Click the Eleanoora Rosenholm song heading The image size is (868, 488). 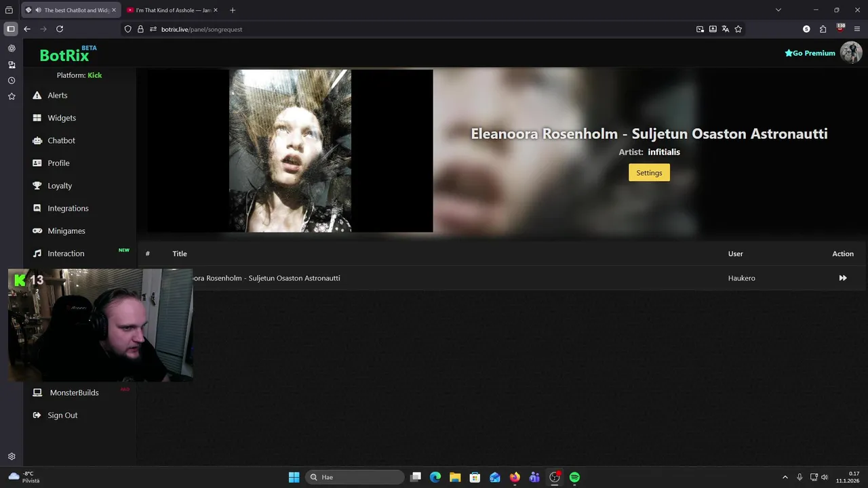649,134
